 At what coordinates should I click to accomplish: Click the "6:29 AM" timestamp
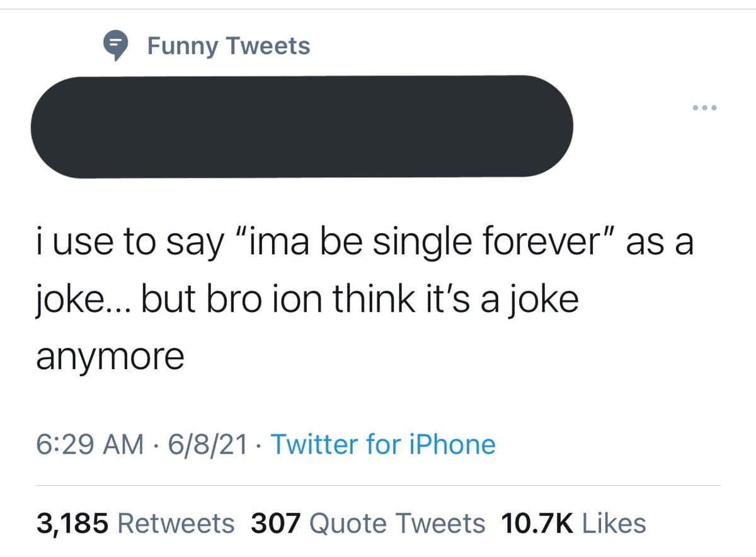coord(88,444)
